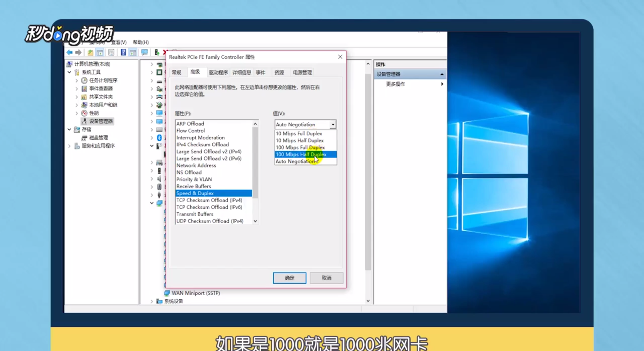
Task: Toggle the show/hide action pane icon
Action: click(x=133, y=52)
